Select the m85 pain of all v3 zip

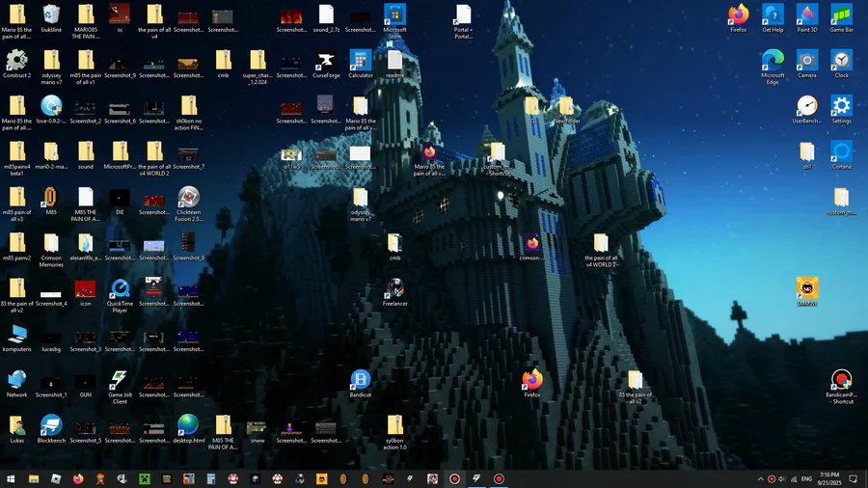[16, 198]
